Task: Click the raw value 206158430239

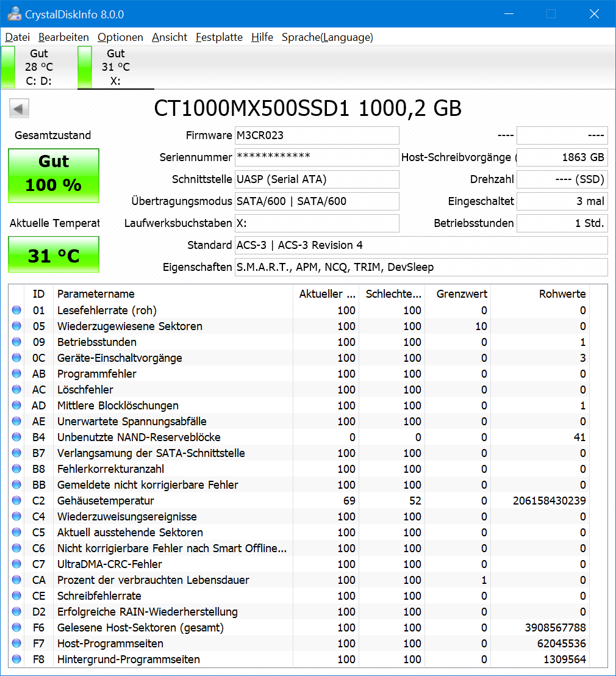Action: coord(549,500)
